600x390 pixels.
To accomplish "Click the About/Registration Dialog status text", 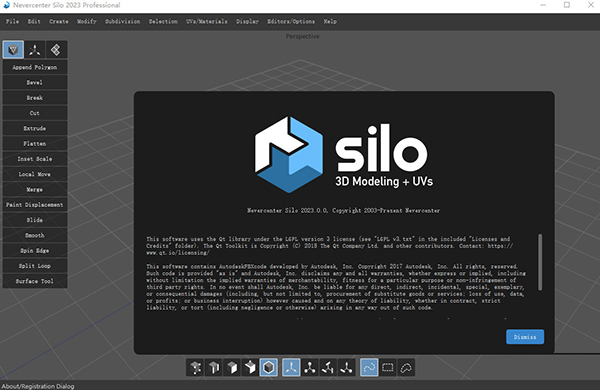I will (x=38, y=386).
